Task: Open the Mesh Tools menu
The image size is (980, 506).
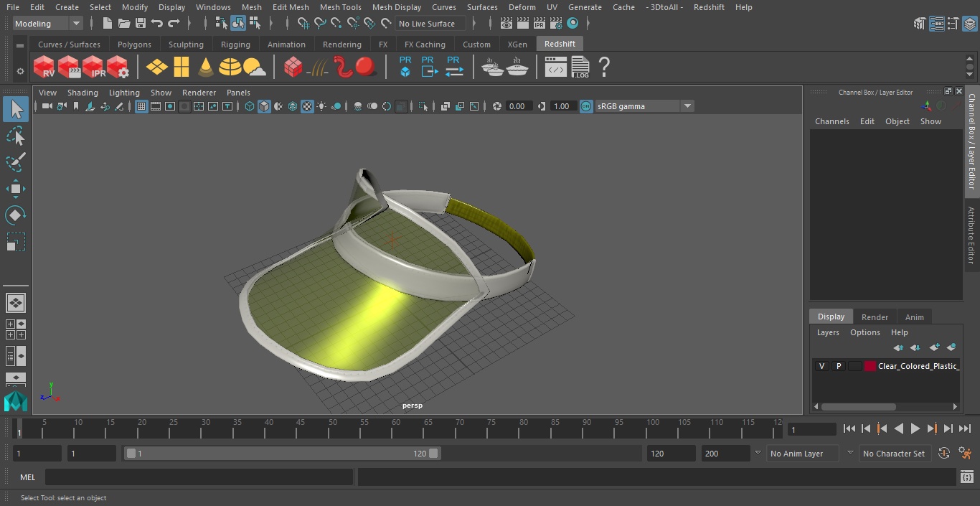Action: click(340, 7)
